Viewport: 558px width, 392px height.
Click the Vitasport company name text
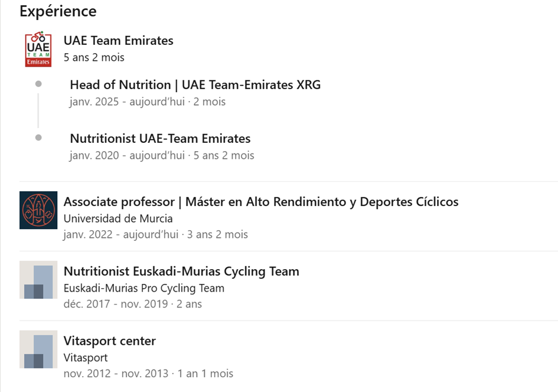point(86,358)
